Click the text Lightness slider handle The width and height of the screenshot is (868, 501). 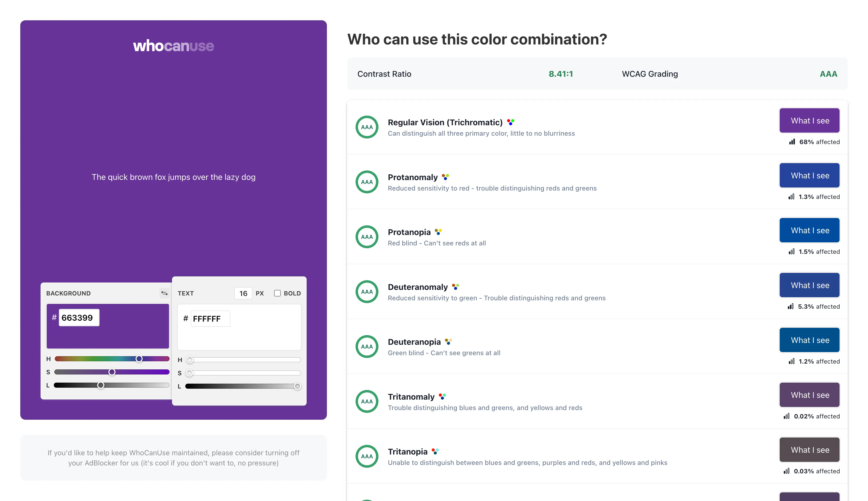pyautogui.click(x=297, y=386)
